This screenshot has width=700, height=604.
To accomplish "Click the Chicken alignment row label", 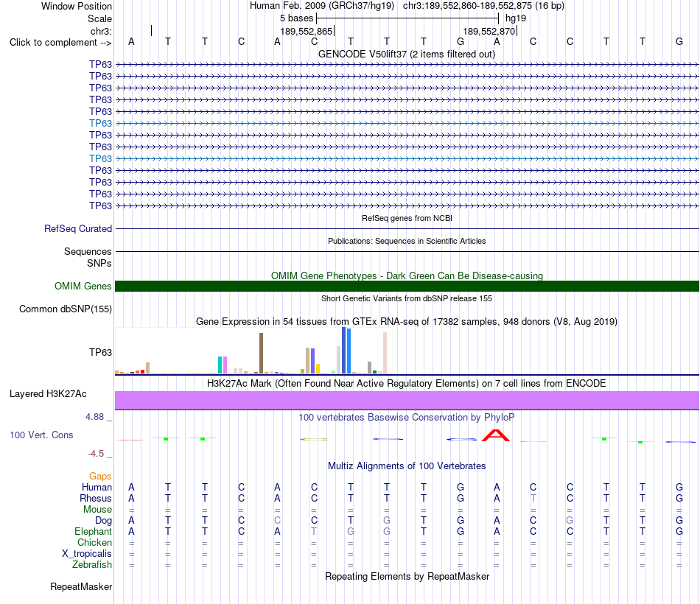I will click(94, 542).
